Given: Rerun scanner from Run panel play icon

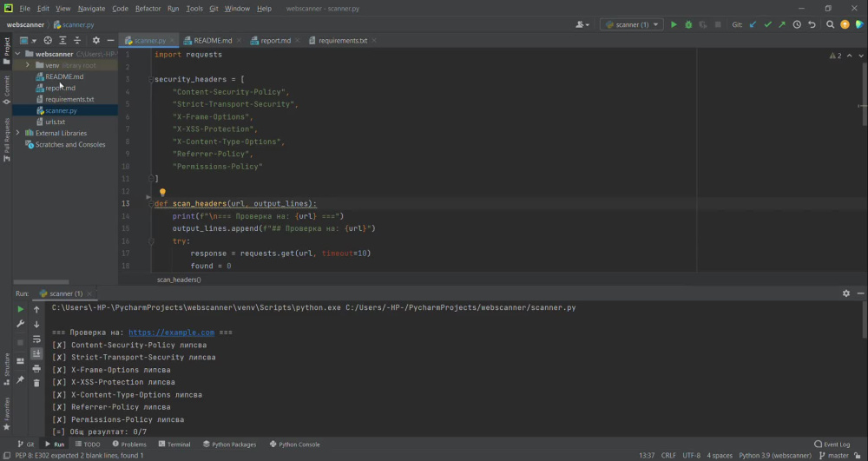Looking at the screenshot, I should point(21,309).
